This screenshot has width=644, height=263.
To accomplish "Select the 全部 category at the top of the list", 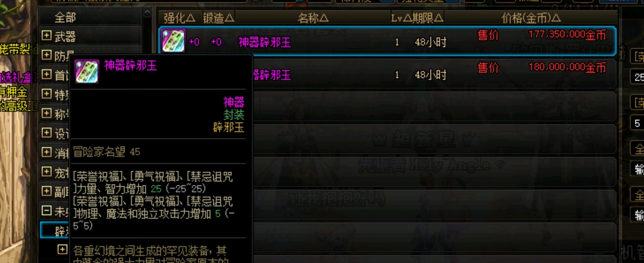I will point(65,17).
